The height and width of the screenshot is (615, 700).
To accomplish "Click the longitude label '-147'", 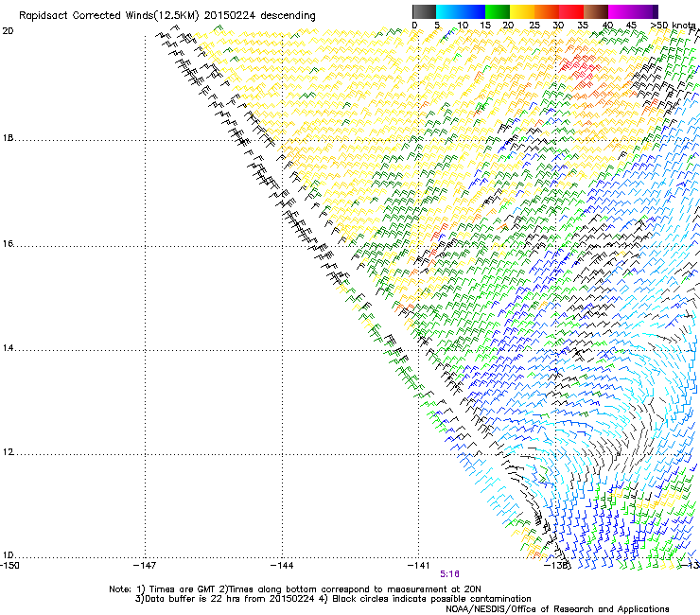I will (x=145, y=566).
